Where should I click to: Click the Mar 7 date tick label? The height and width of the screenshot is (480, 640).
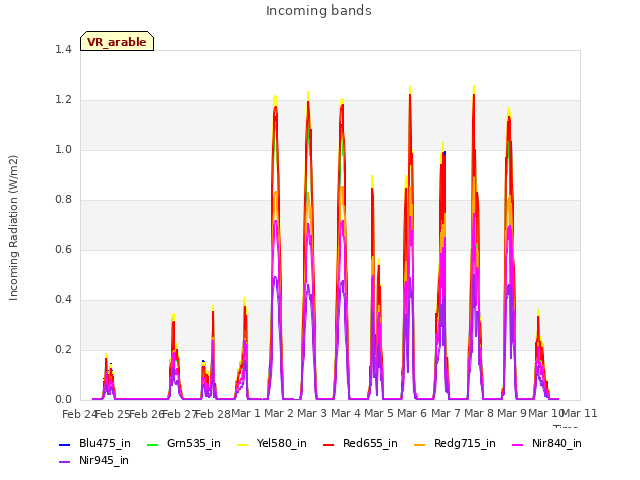pos(446,413)
